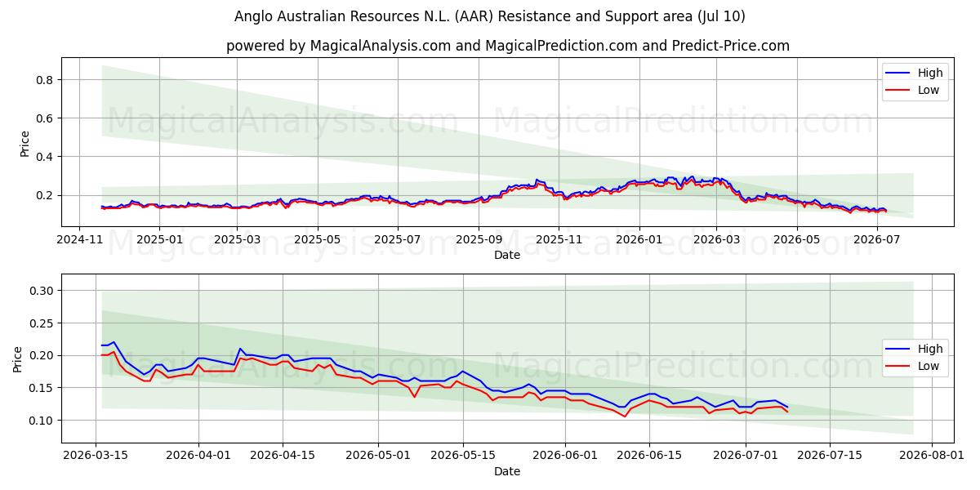The image size is (980, 490).
Task: Click the 2026-06-01 date tick
Action: [x=565, y=455]
